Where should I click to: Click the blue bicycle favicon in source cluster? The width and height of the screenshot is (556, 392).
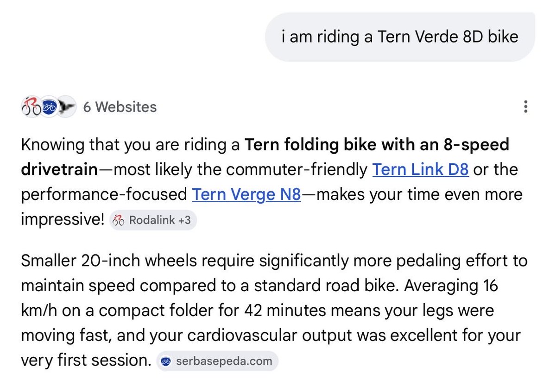click(50, 107)
